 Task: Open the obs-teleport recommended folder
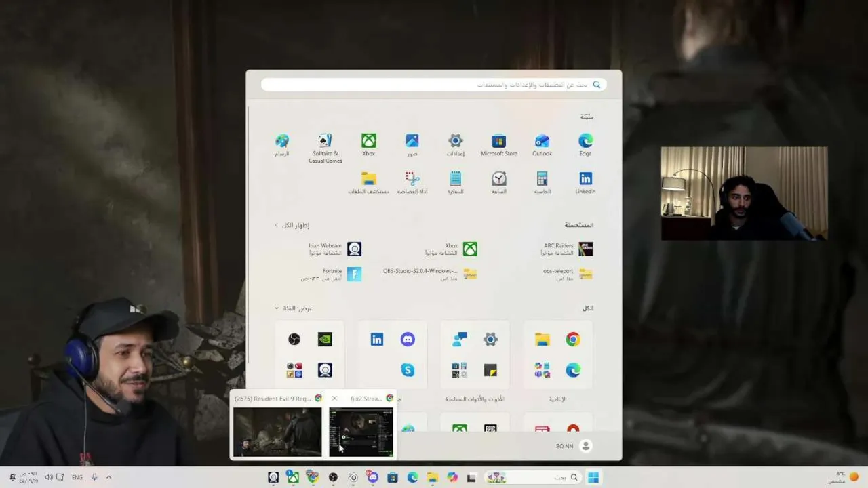(x=567, y=274)
